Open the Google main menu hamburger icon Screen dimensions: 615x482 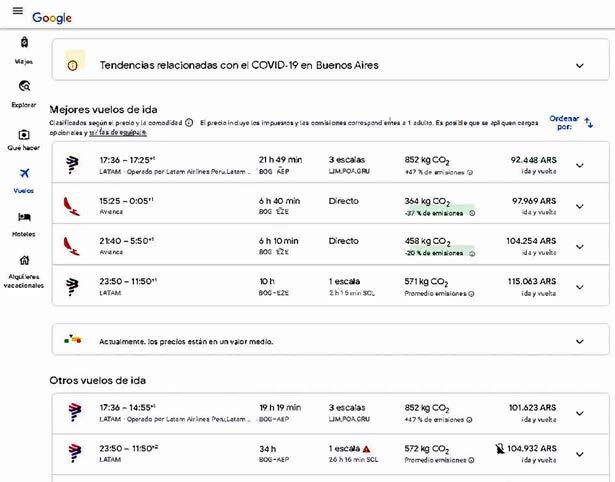click(x=18, y=12)
